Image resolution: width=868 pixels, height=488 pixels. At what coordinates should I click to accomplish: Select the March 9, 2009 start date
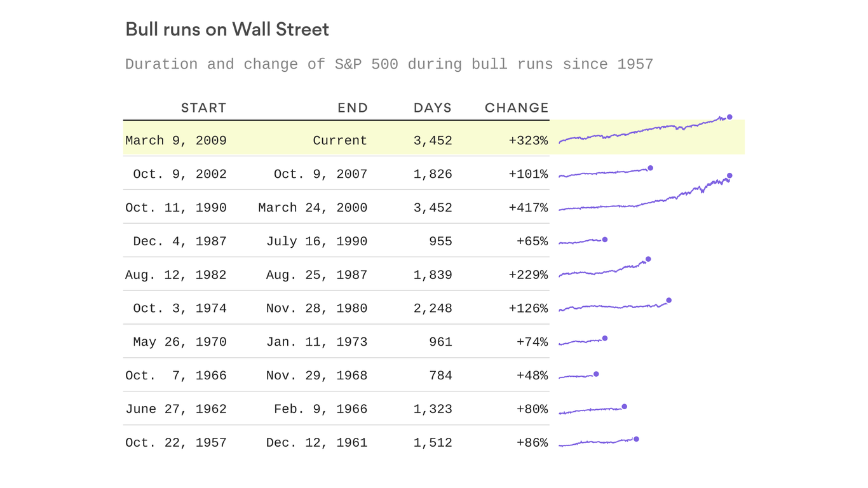tap(176, 140)
